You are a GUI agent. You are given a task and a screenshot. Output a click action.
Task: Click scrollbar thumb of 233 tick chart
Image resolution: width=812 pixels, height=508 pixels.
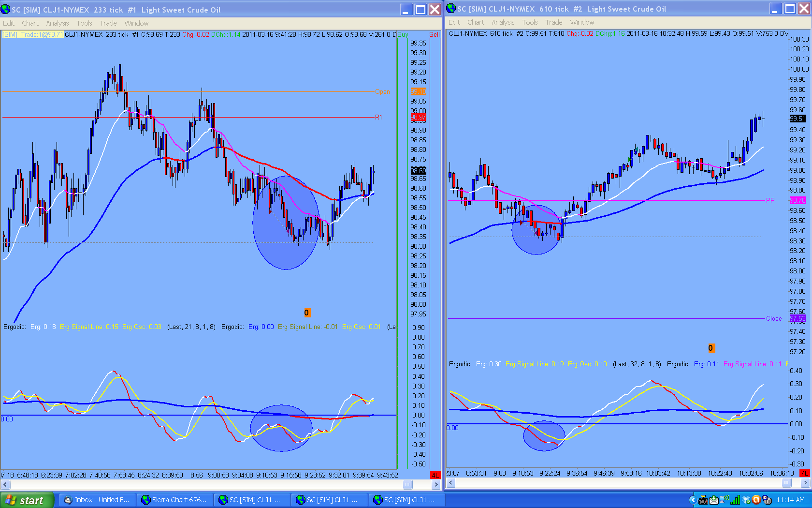pyautogui.click(x=407, y=484)
